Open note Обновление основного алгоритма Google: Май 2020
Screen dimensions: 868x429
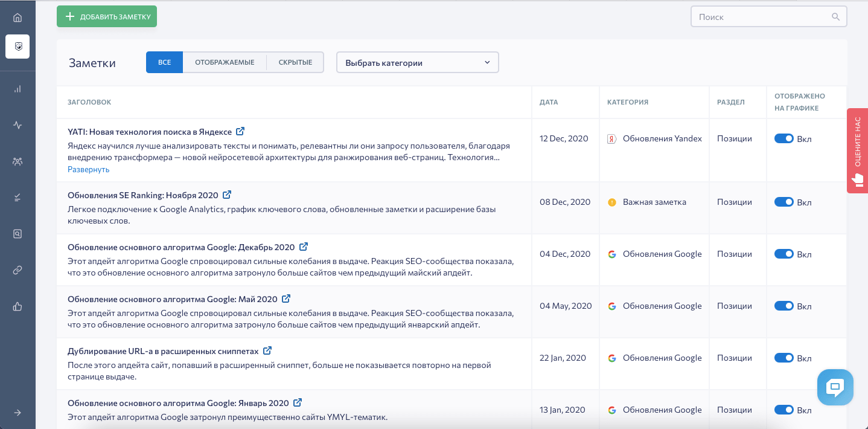click(x=173, y=299)
